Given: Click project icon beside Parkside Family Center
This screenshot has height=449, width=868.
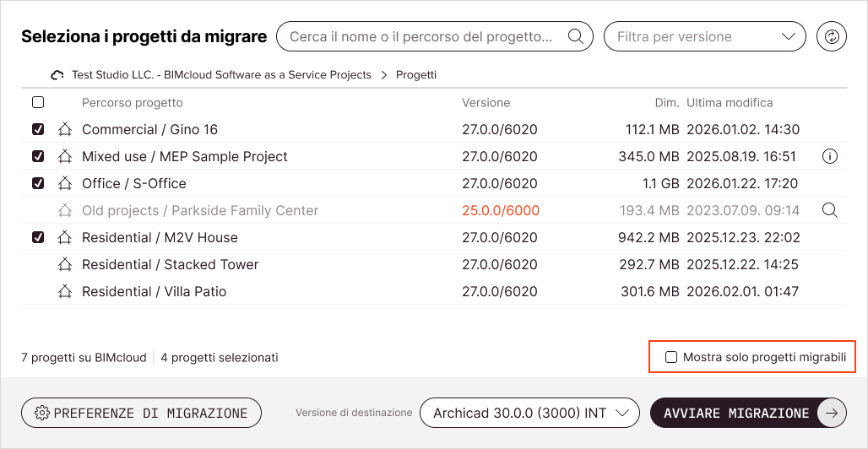Looking at the screenshot, I should tap(65, 210).
